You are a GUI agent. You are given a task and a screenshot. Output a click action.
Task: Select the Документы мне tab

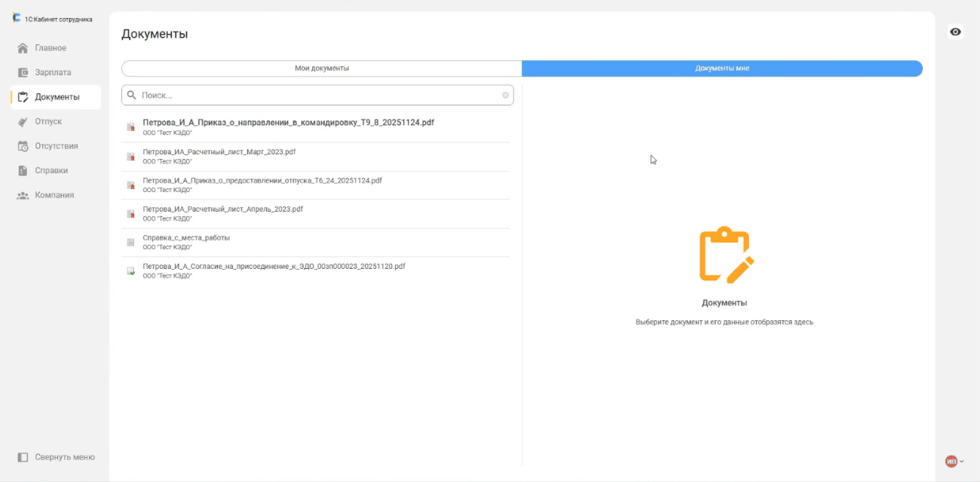pos(721,69)
